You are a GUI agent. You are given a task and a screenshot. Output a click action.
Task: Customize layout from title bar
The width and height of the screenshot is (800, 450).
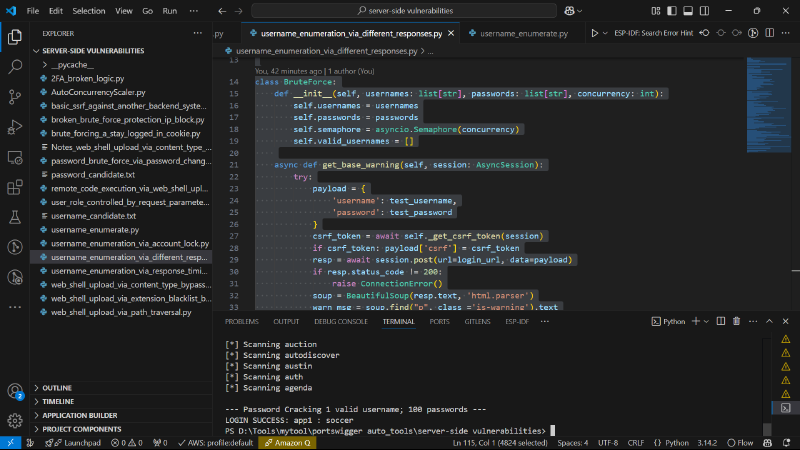click(656, 11)
